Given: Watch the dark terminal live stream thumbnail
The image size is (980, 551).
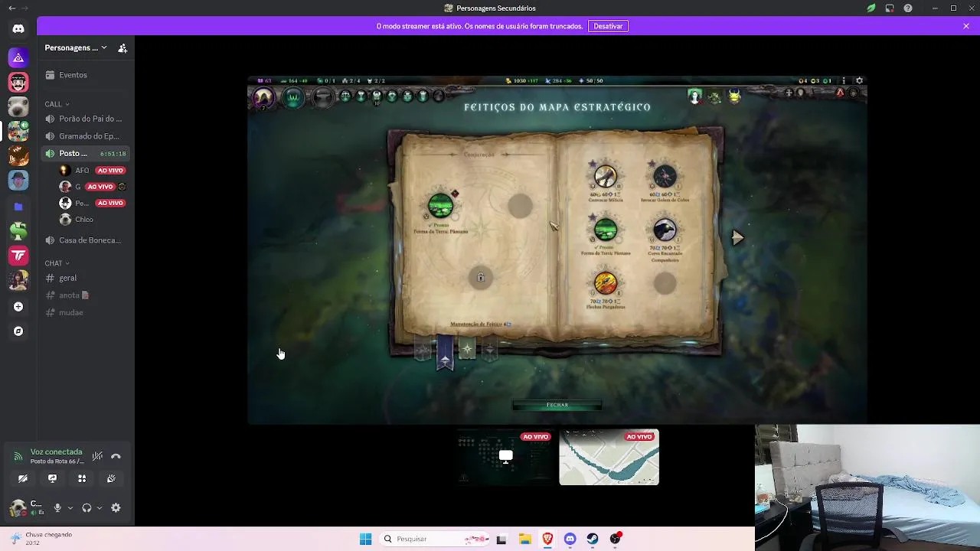Looking at the screenshot, I should (506, 458).
